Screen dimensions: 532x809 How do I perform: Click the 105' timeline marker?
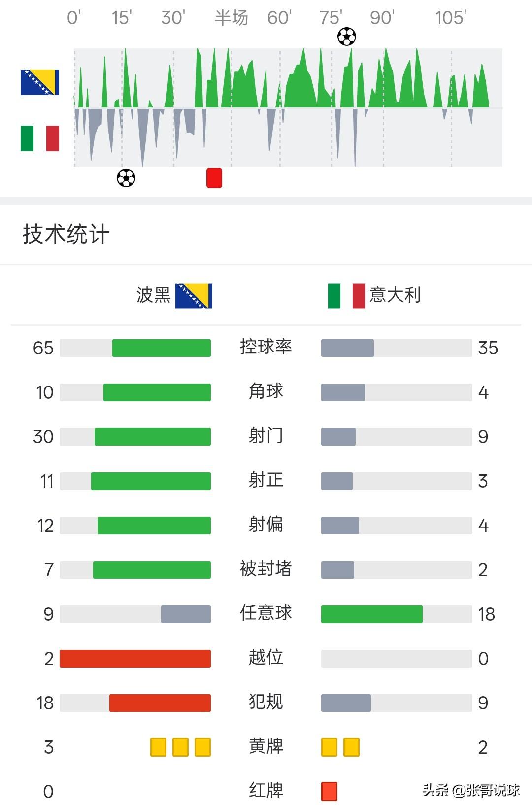pyautogui.click(x=450, y=18)
